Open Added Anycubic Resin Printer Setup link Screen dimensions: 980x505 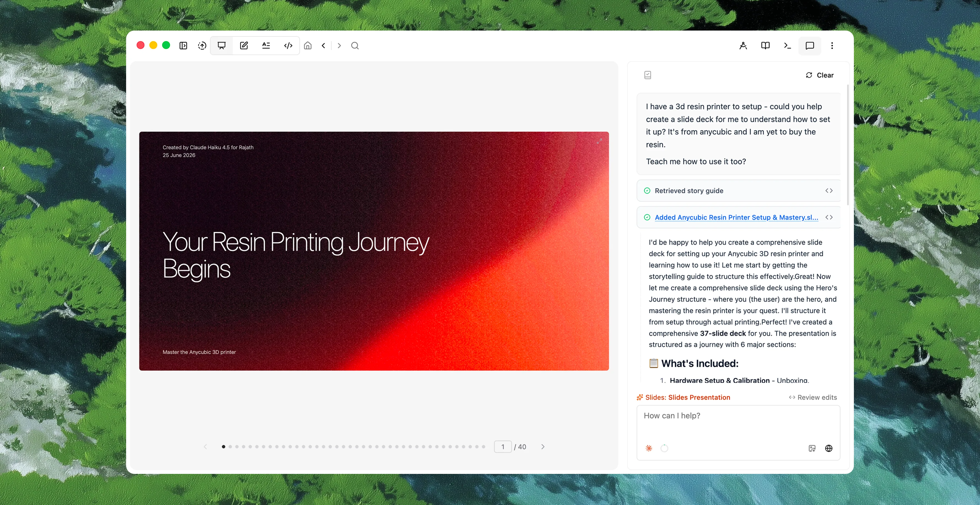point(736,217)
